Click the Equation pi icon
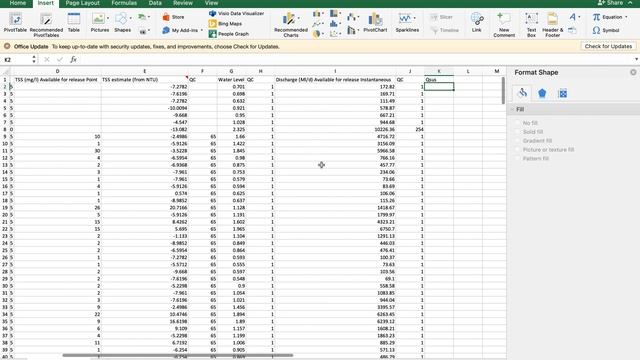This screenshot has width=640, height=360. pos(596,17)
